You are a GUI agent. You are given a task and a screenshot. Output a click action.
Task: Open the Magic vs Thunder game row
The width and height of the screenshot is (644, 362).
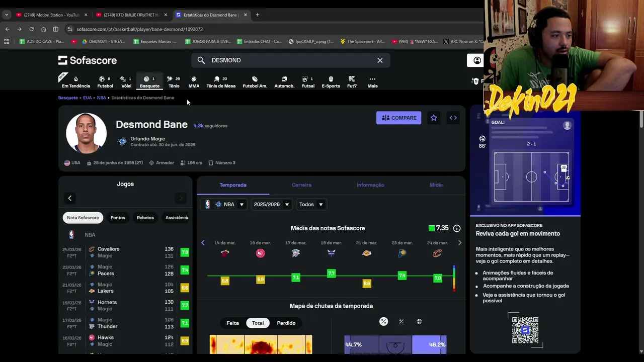[x=125, y=323]
